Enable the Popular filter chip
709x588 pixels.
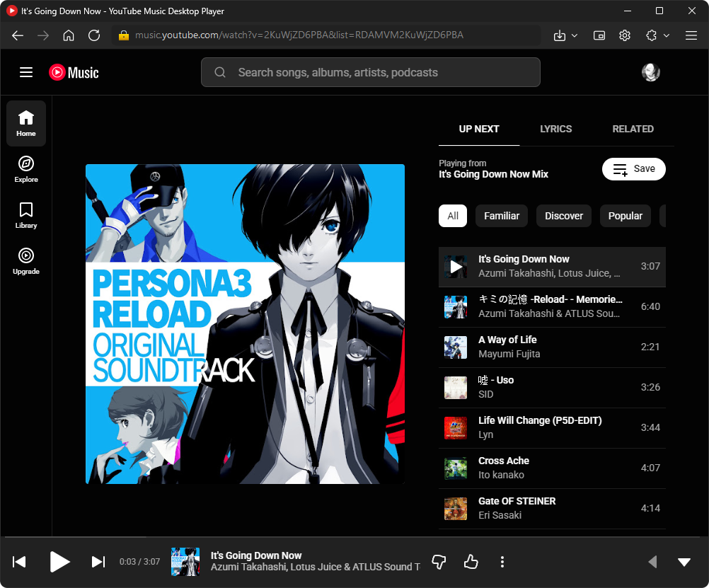pos(625,216)
